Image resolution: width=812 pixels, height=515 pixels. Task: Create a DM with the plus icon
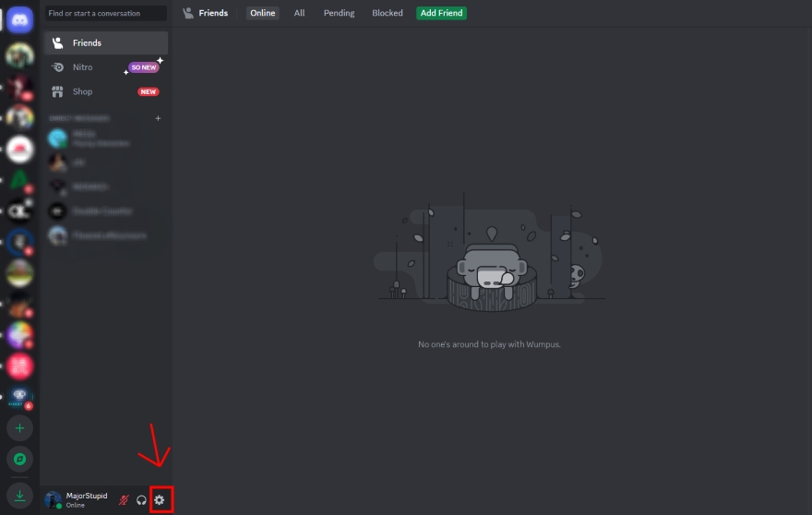point(158,118)
